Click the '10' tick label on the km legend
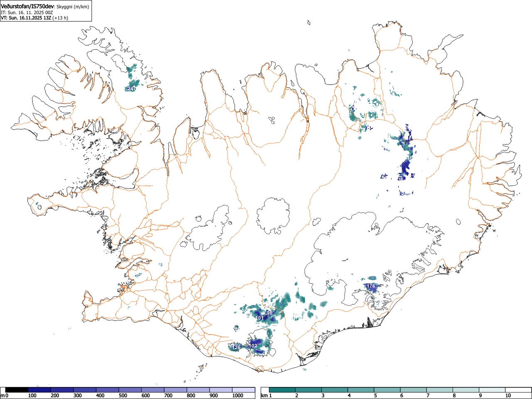The image size is (532, 399). pyautogui.click(x=508, y=396)
